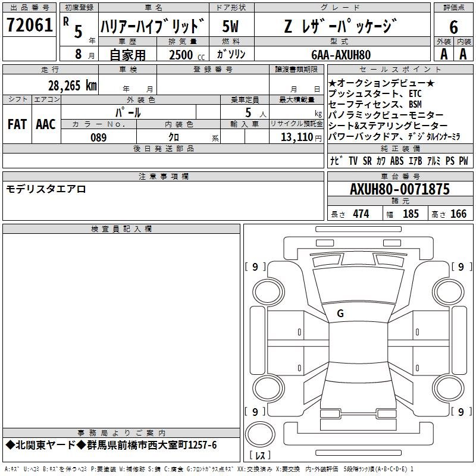Screen dimensions: 476x476
Task: Click the overall evaluation score 6
Action: (453, 27)
